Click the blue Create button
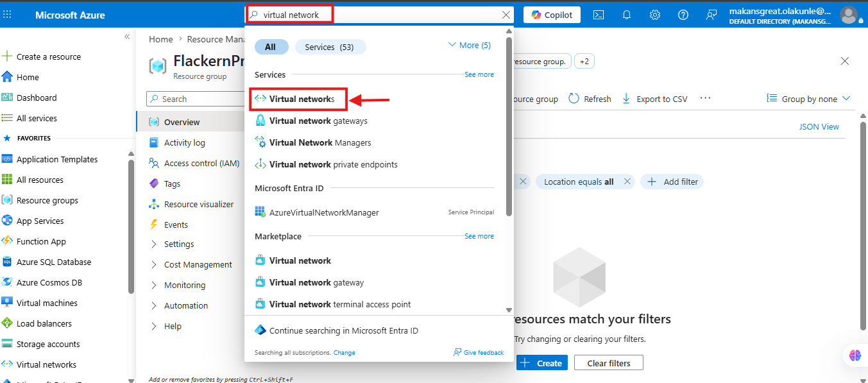Image resolution: width=868 pixels, height=383 pixels. pyautogui.click(x=541, y=363)
